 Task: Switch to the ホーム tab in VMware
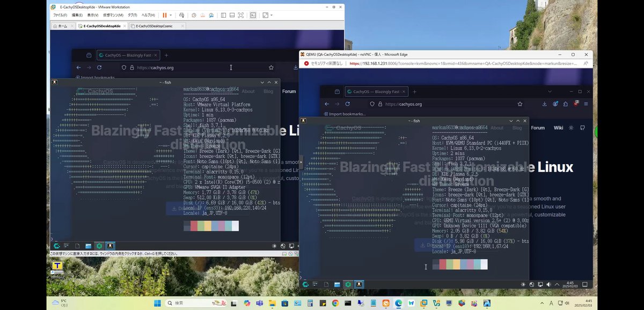tap(63, 26)
